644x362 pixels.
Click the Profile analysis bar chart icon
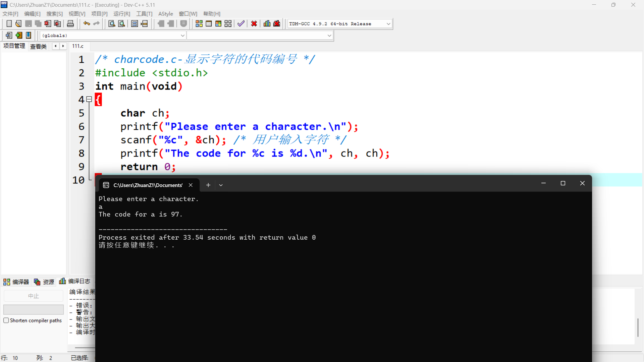[x=267, y=24]
